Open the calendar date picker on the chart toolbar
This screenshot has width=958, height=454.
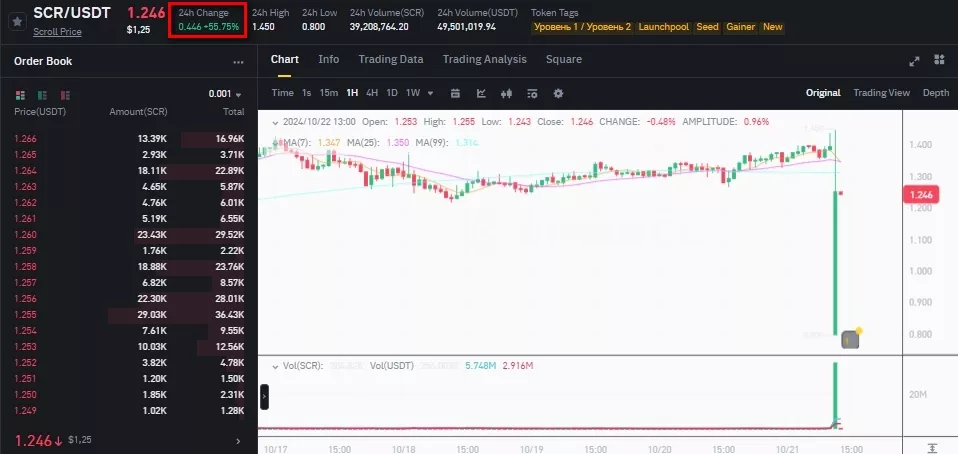coord(455,93)
